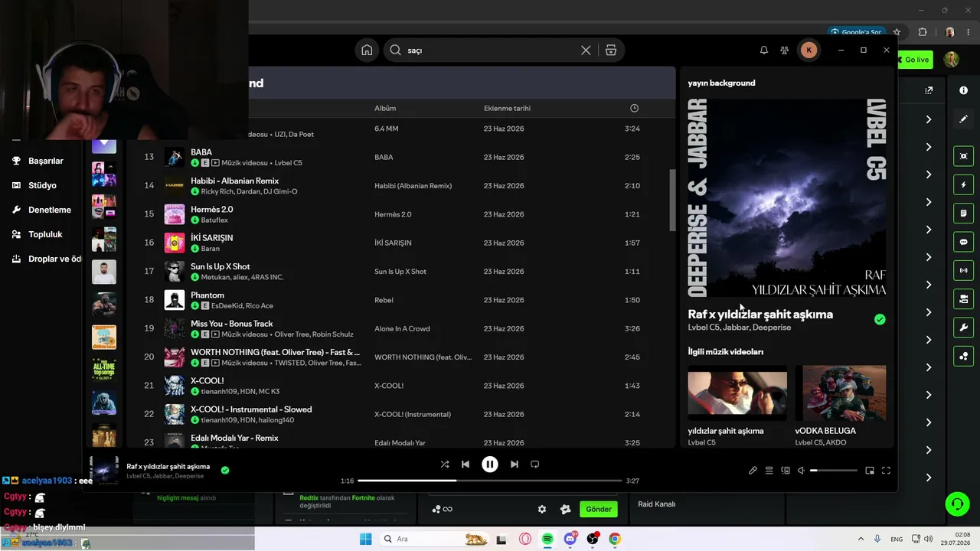Image resolution: width=980 pixels, height=551 pixels.
Task: Open the Browse icon next to the search bar
Action: tap(611, 51)
